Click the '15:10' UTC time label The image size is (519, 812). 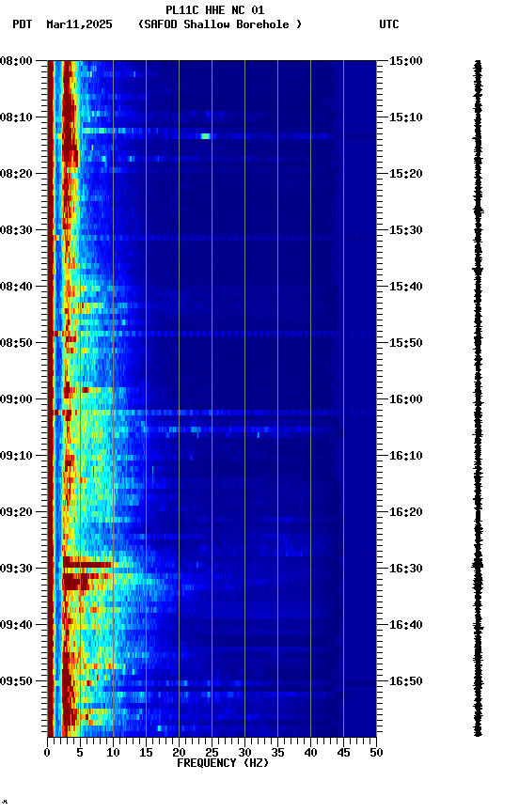[x=405, y=117]
